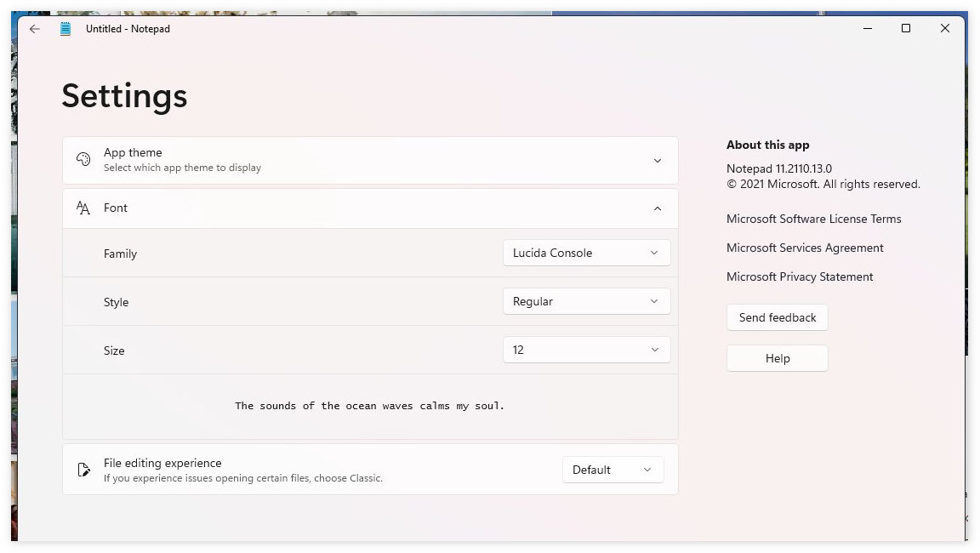Screen dimensions: 980x553
Task: Click the File editing experience icon
Action: 83,470
